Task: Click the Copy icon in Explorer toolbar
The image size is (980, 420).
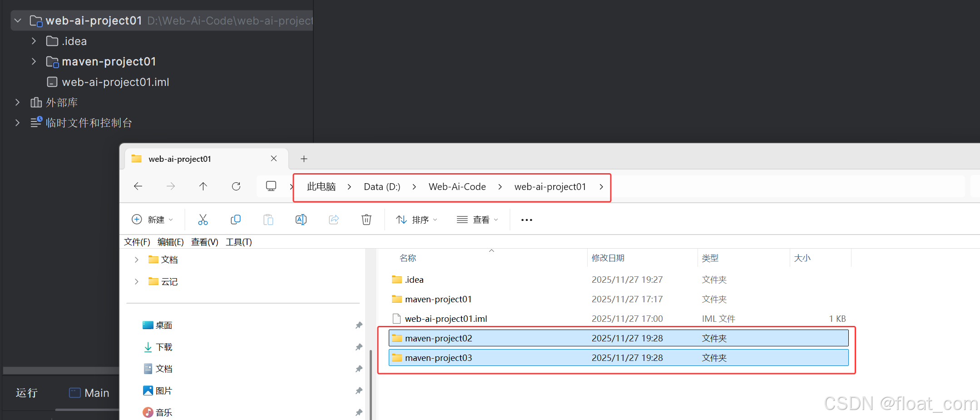Action: pos(236,220)
